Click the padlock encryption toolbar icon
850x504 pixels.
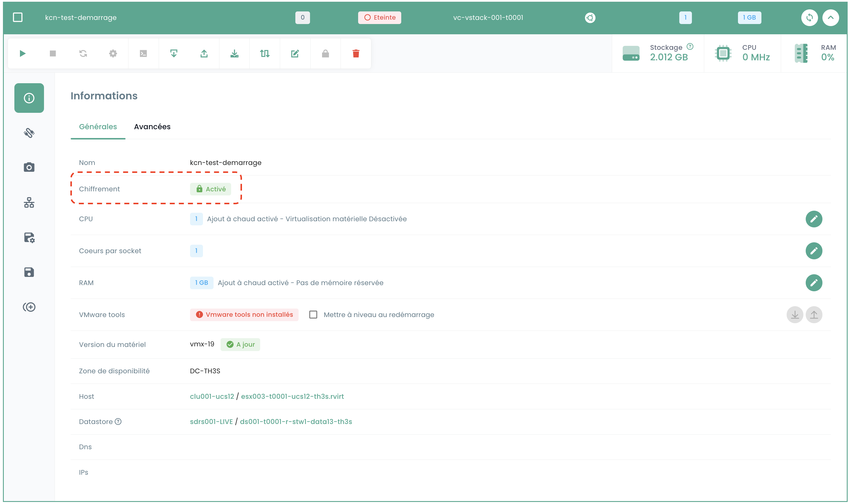tap(325, 54)
